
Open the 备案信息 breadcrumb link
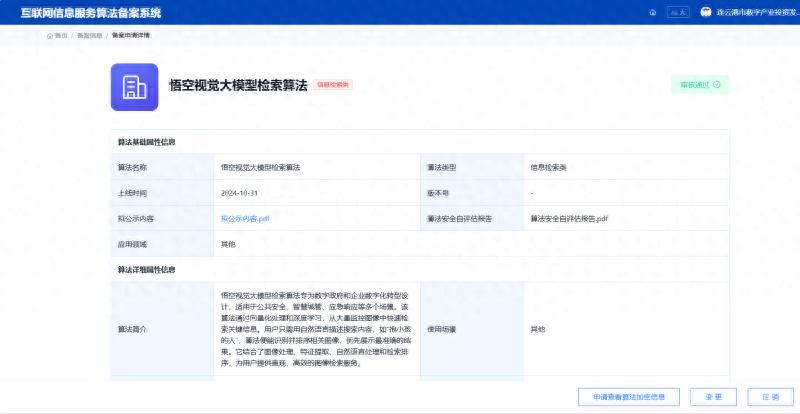click(x=89, y=35)
